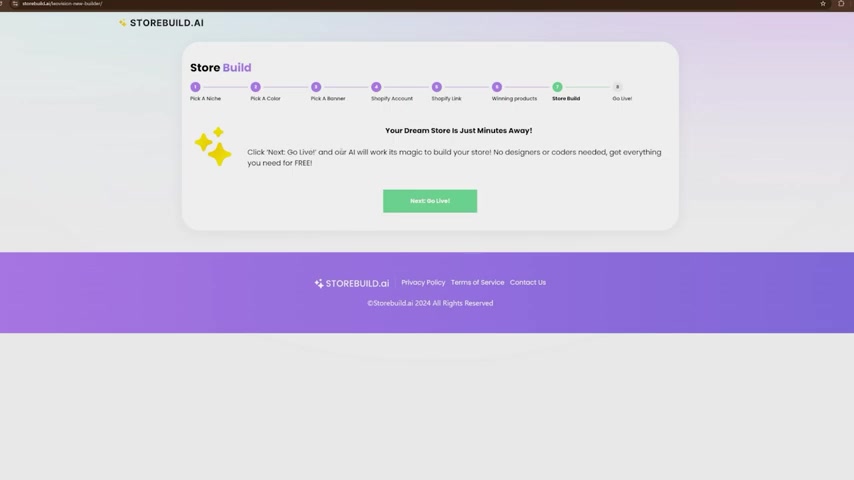Click the 'Store Build' page title

coord(221,68)
